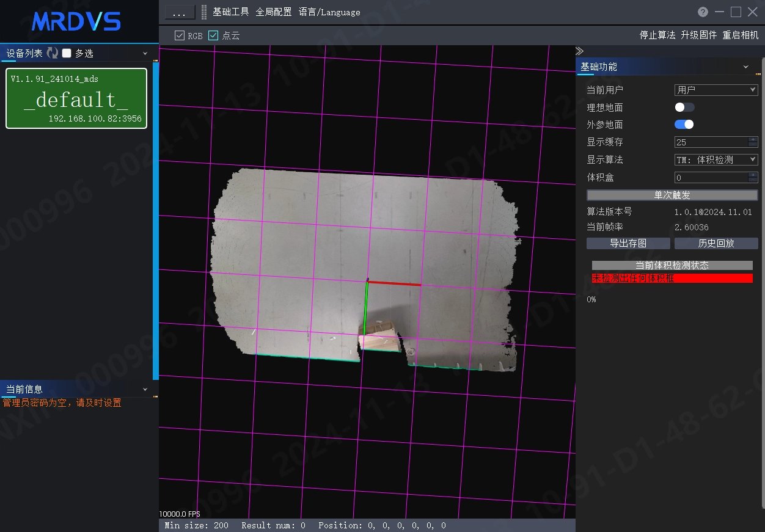Open 历史回放 history playback
This screenshot has height=532, width=765.
click(x=716, y=243)
